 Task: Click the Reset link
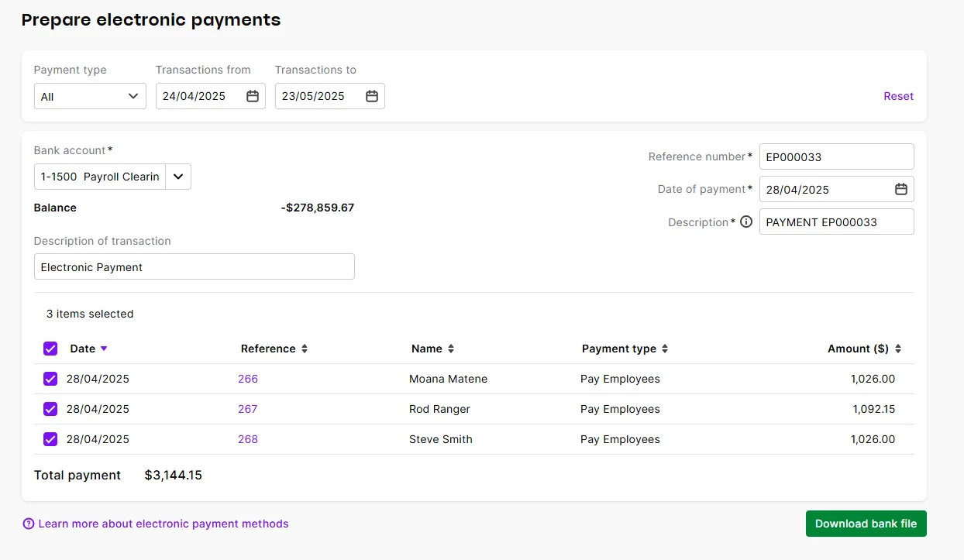tap(898, 96)
